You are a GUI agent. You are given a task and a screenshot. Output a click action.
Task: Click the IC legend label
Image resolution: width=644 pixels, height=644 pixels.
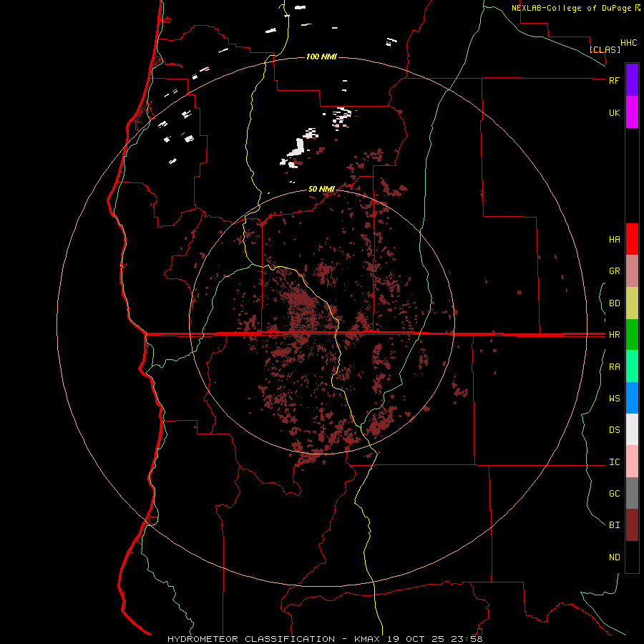tap(614, 462)
